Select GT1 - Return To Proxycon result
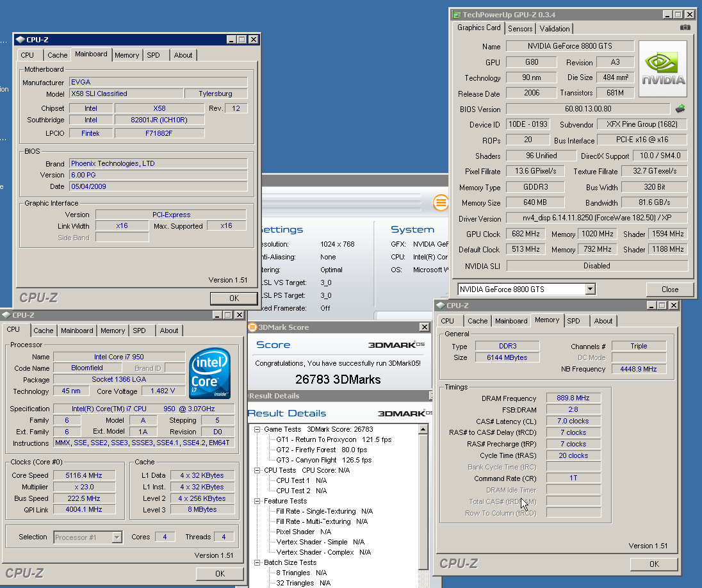 pos(334,439)
